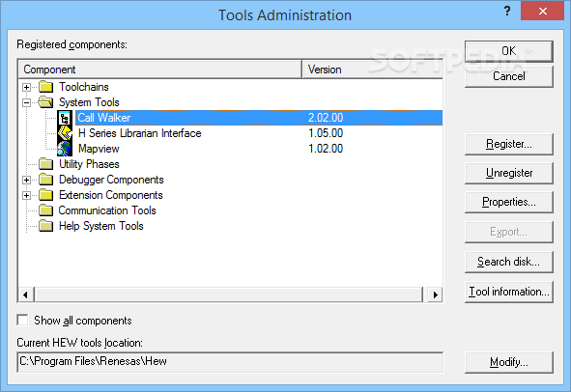Click the Debugger Components folder icon

45,180
